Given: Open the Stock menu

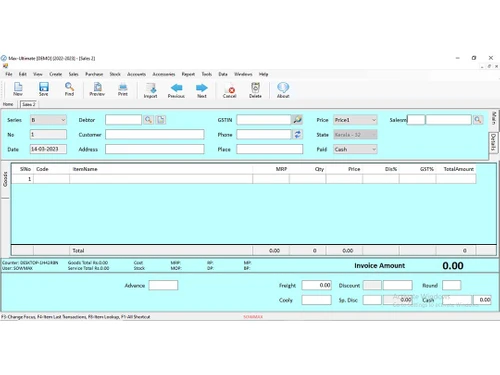Looking at the screenshot, I should 115,74.
